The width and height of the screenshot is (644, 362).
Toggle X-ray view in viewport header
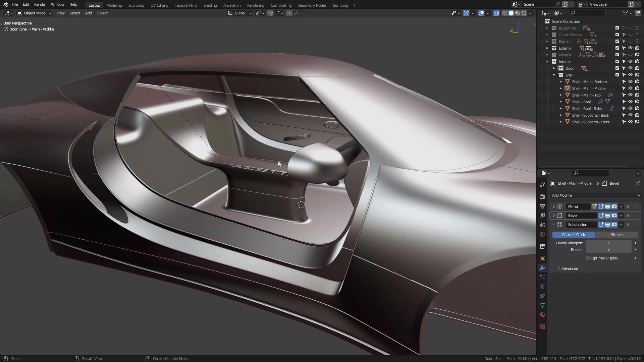496,13
